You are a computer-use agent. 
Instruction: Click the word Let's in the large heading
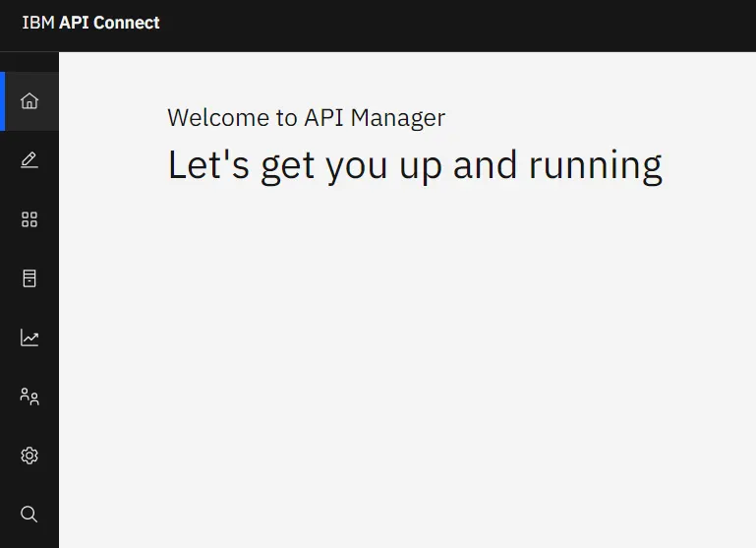click(208, 164)
